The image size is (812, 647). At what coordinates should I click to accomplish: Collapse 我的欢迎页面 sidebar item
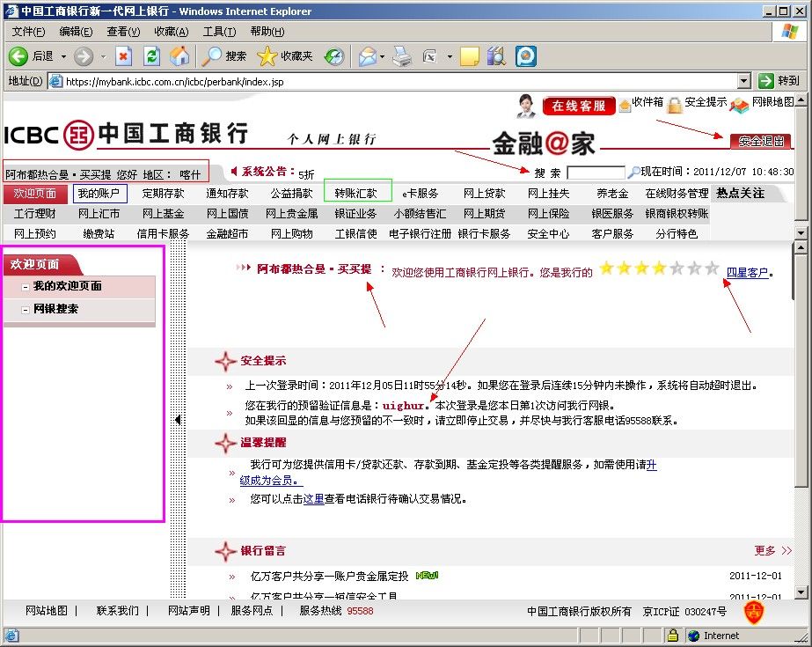pyautogui.click(x=25, y=286)
